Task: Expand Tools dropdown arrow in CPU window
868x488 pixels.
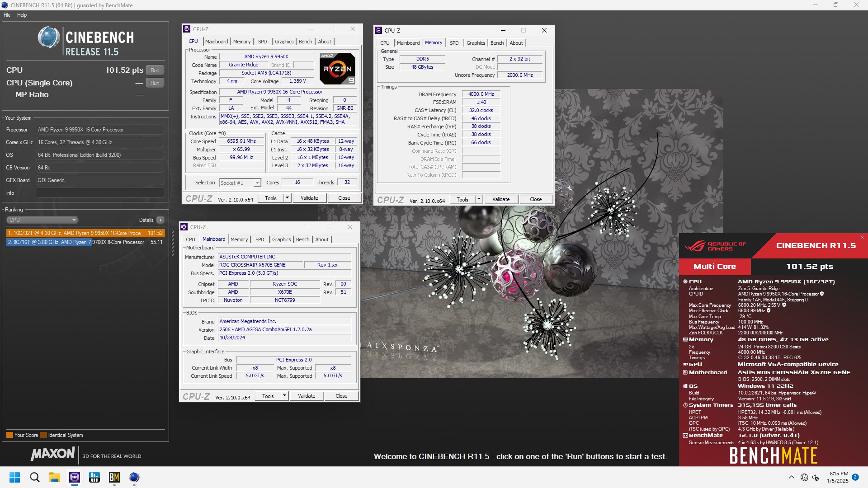Action: pyautogui.click(x=287, y=198)
